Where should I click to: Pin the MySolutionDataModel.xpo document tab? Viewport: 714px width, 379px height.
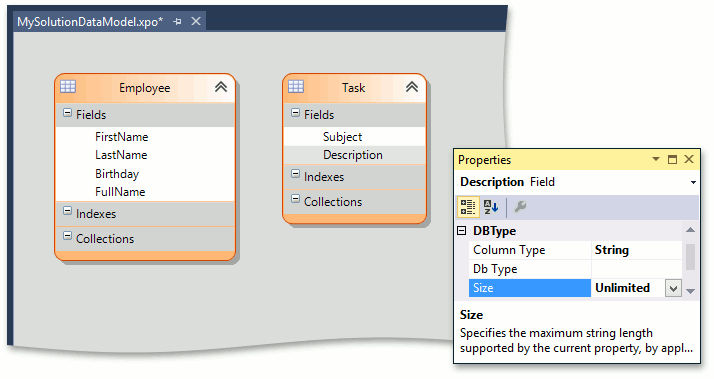point(177,21)
